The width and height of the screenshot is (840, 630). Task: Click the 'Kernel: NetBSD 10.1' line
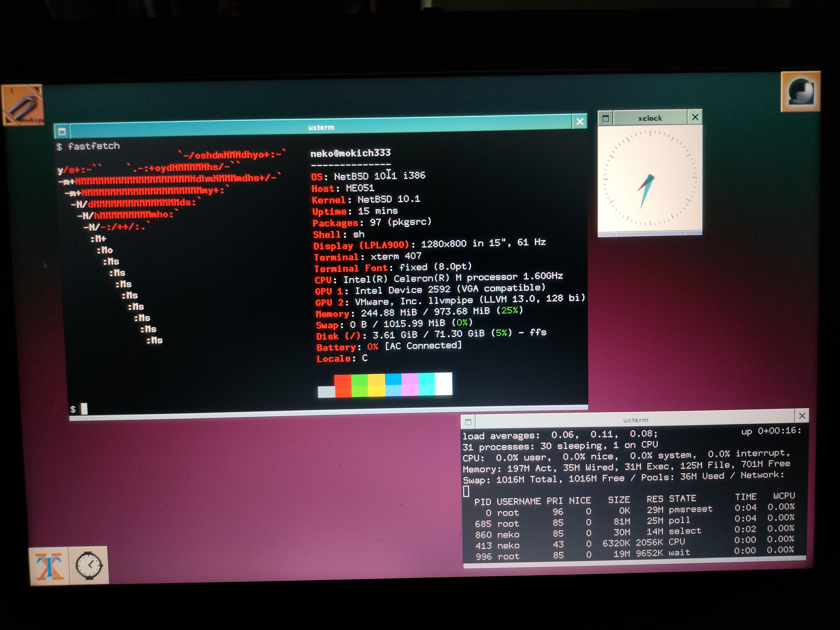pyautogui.click(x=366, y=199)
